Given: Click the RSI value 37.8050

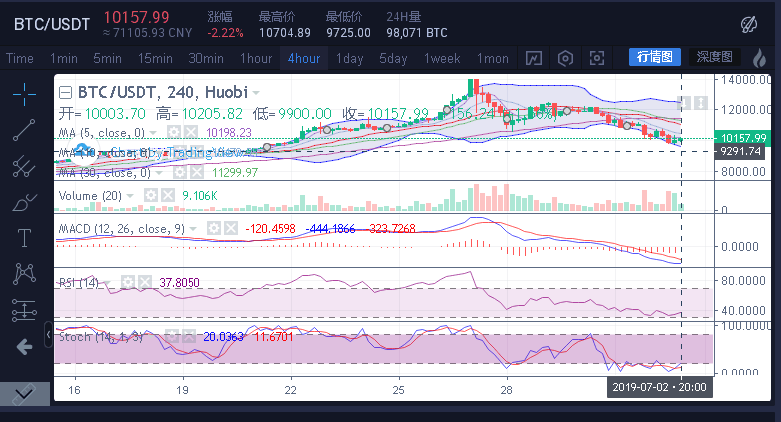Looking at the screenshot, I should coord(179,282).
